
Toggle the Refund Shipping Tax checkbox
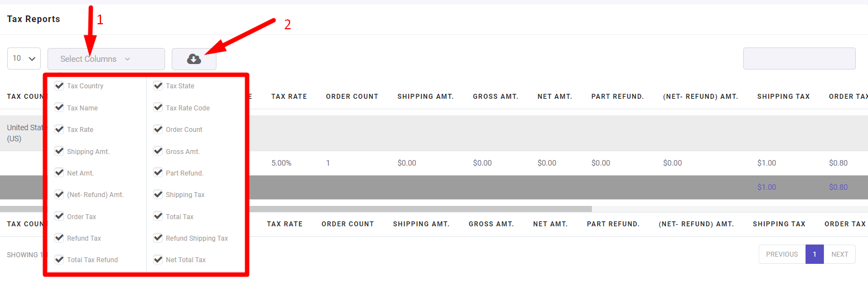pyautogui.click(x=158, y=238)
